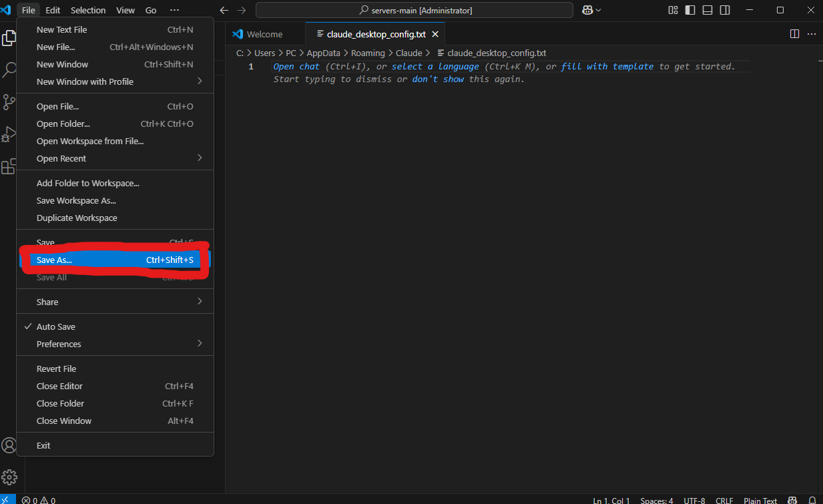The image size is (823, 504).
Task: Open the Go menu
Action: 151,10
